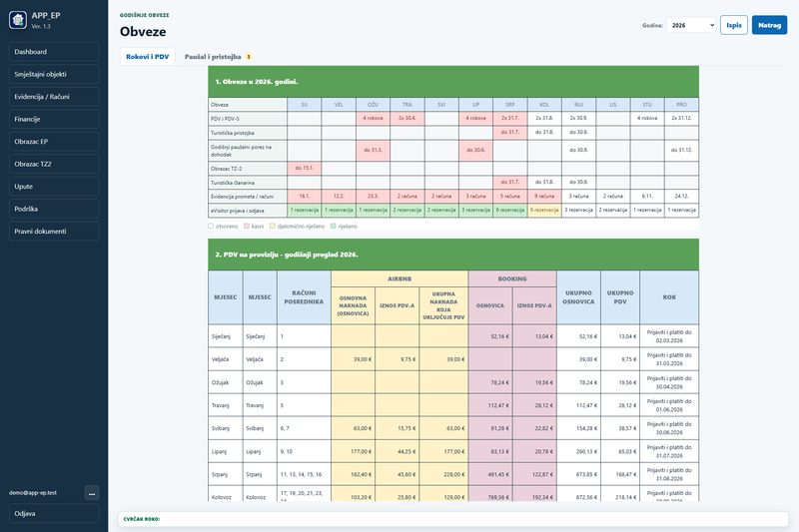Click the demo@app-ep.test account label
Viewport: 799px width, 532px height.
(33, 493)
